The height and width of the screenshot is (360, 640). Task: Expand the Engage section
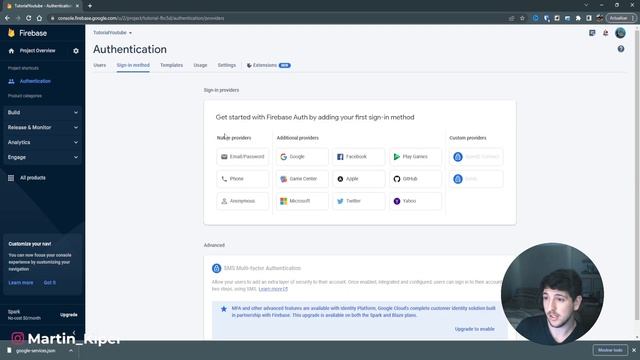point(42,157)
